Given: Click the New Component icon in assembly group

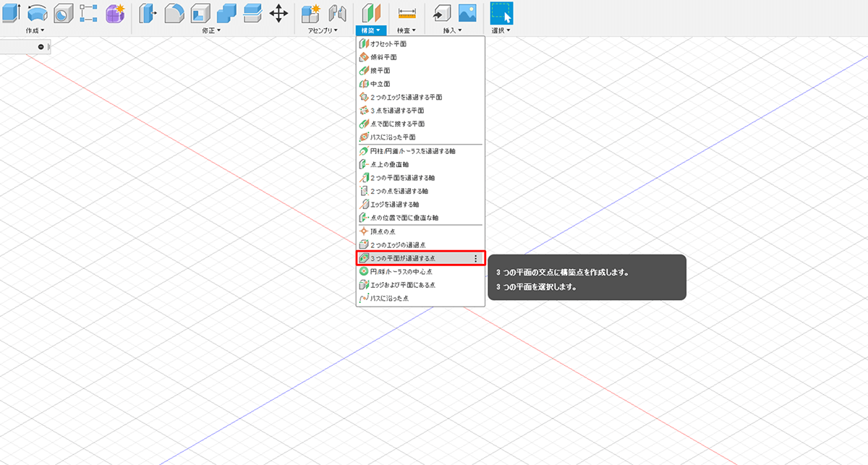Looking at the screenshot, I should point(311,13).
